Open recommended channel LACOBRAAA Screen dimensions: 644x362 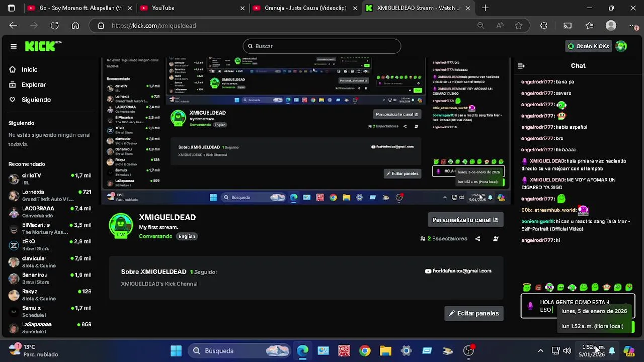[x=50, y=212]
